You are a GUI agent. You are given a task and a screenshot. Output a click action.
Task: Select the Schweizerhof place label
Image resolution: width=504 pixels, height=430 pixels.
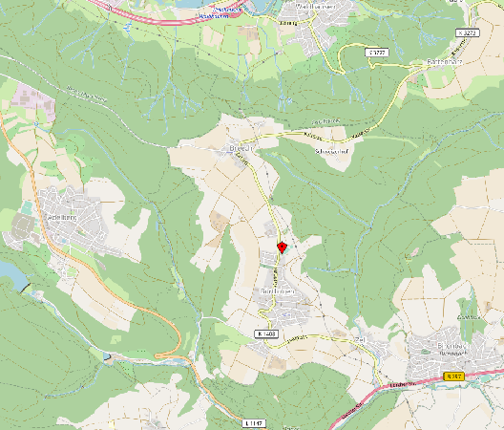332,151
